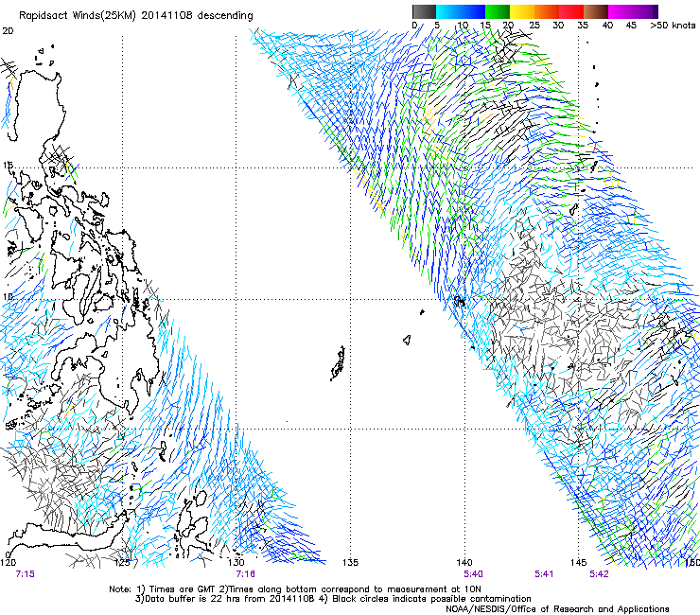Click the longitude '135' axis label
Image resolution: width=700 pixels, height=615 pixels.
click(x=350, y=563)
